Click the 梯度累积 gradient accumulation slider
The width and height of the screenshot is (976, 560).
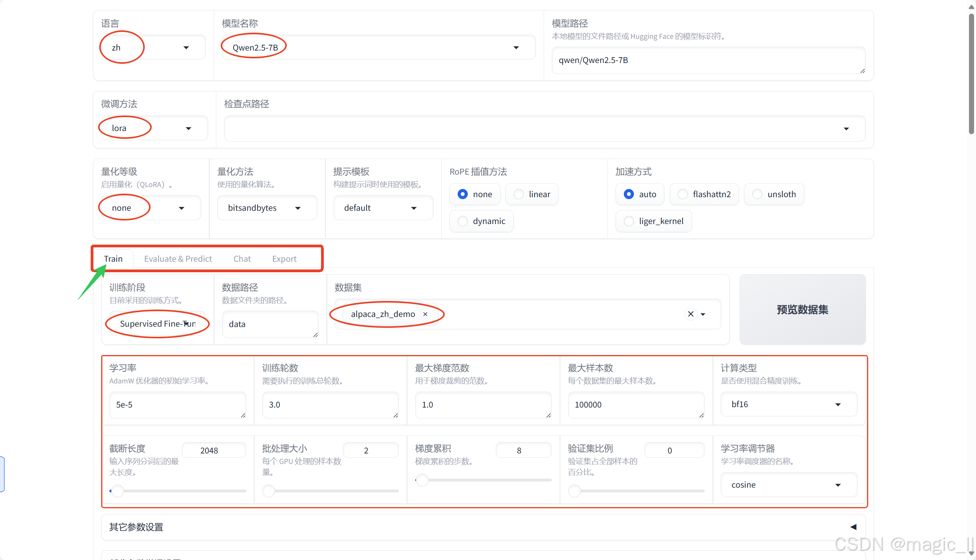(x=483, y=480)
